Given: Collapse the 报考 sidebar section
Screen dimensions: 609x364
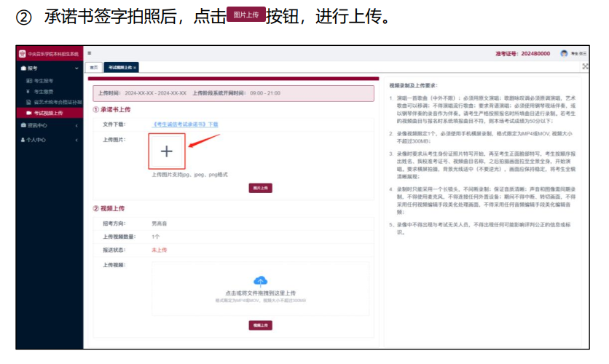Looking at the screenshot, I should pos(77,68).
